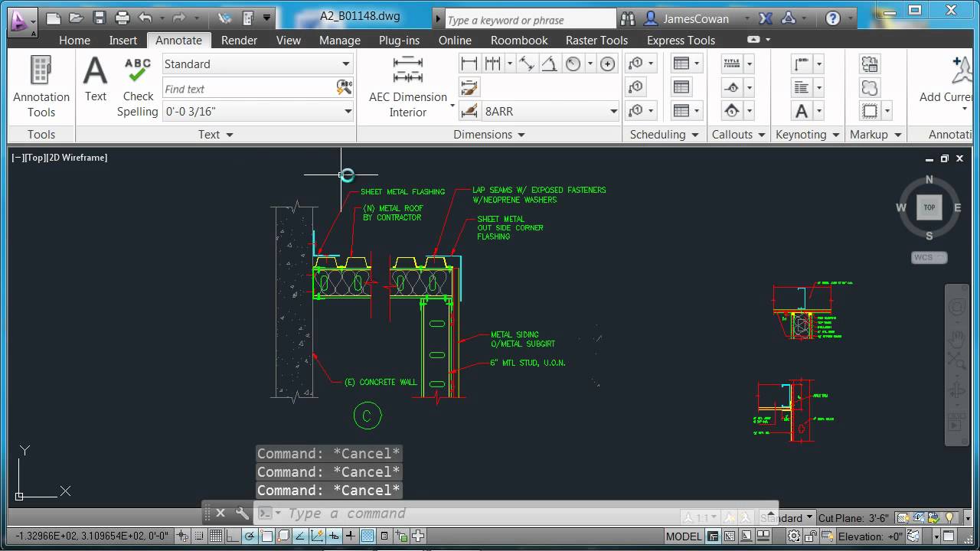The height and width of the screenshot is (551, 980).
Task: Save drawing with the floppy disk icon
Action: pos(99,18)
